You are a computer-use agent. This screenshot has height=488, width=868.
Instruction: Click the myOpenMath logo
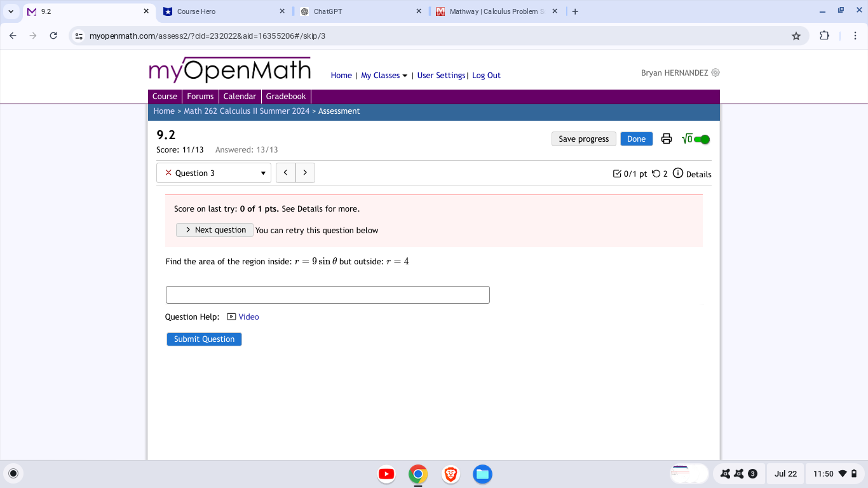point(229,70)
